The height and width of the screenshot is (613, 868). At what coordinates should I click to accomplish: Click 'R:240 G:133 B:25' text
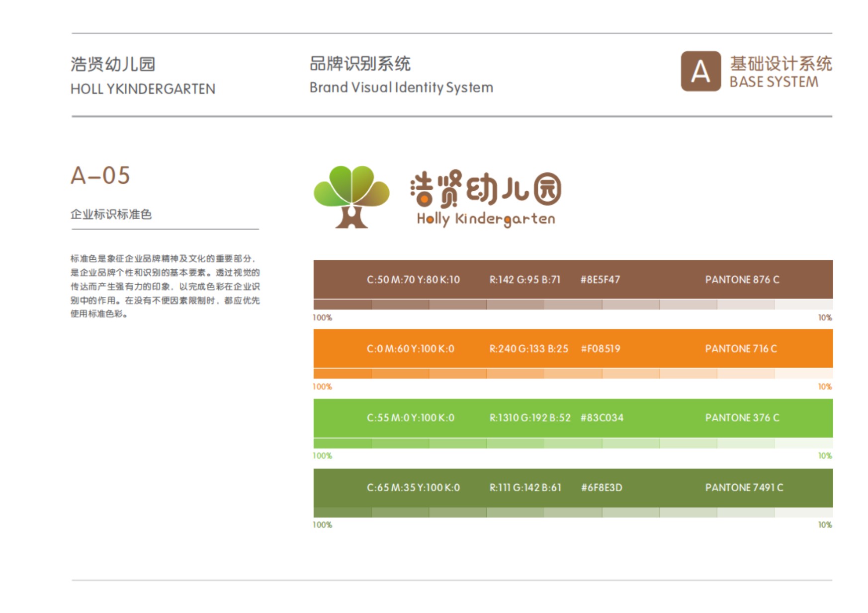529,349
